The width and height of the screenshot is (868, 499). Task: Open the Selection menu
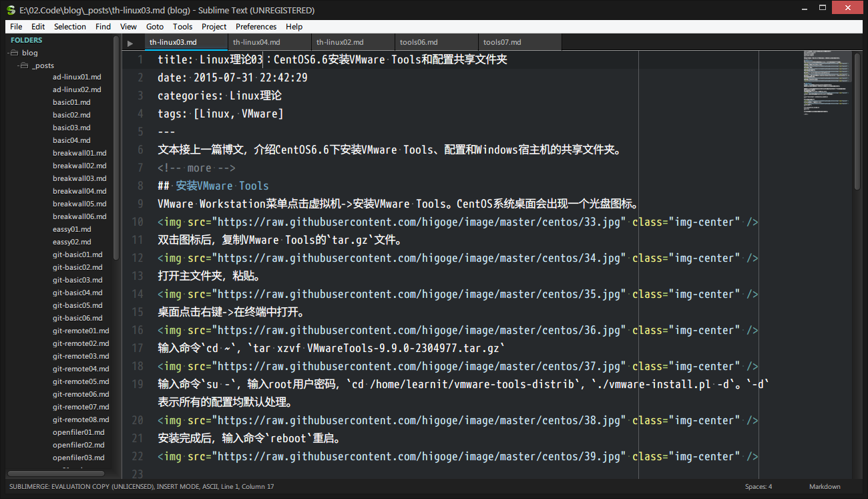[70, 27]
